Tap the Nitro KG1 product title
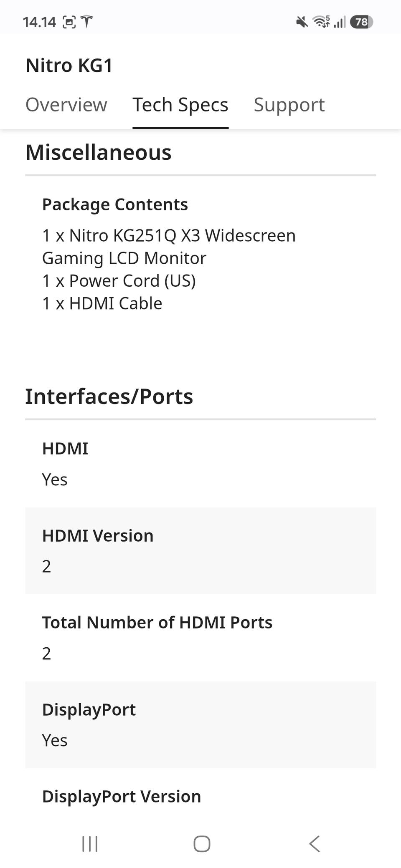This screenshot has width=401, height=868. [69, 66]
